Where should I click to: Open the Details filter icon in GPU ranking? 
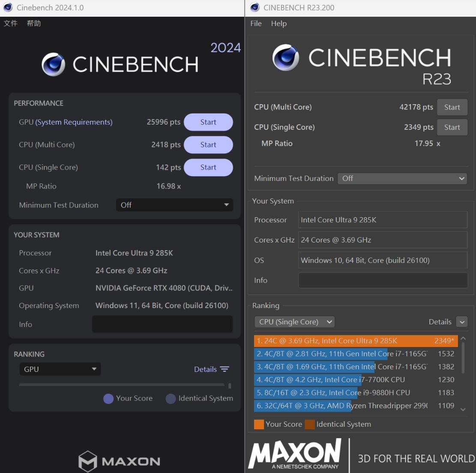[x=225, y=369]
